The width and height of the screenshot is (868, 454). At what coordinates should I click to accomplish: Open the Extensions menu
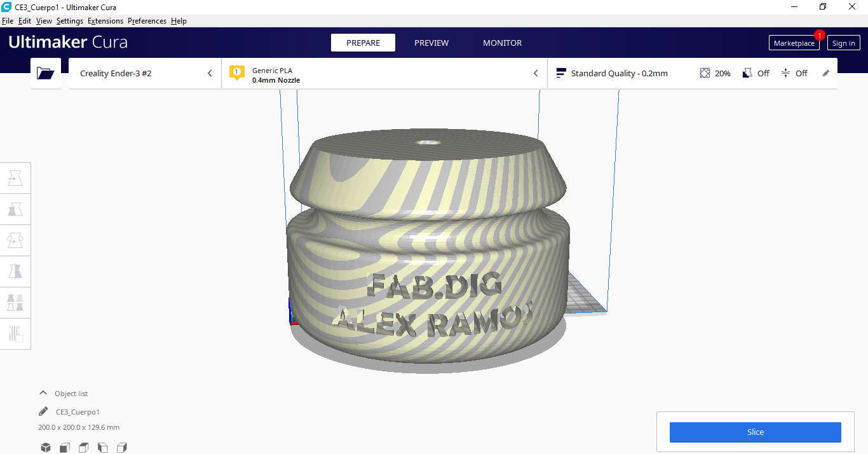point(105,21)
